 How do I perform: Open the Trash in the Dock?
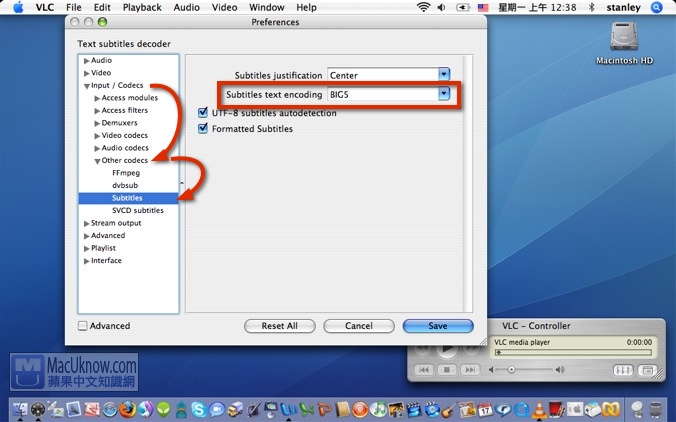click(656, 410)
